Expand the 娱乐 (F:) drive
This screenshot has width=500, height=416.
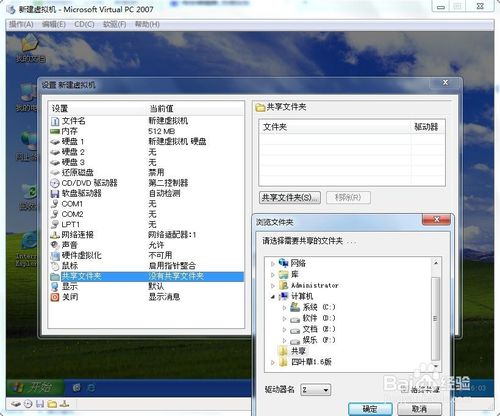[284, 340]
